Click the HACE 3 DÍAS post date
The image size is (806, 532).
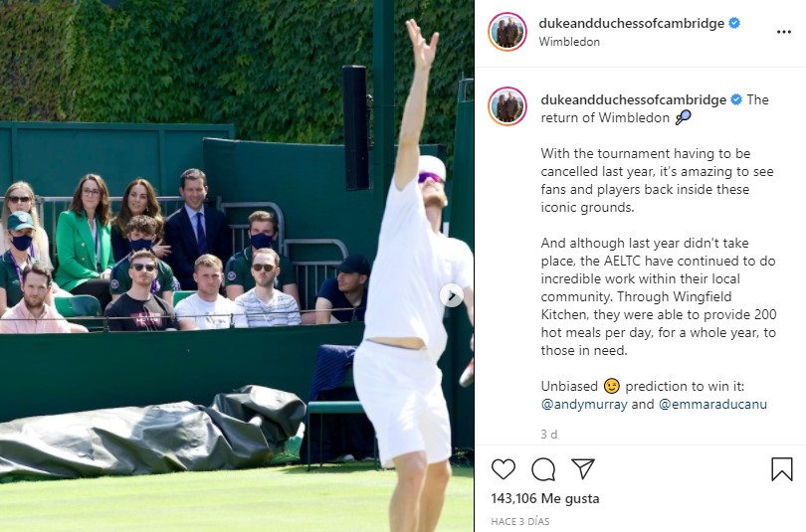(519, 521)
